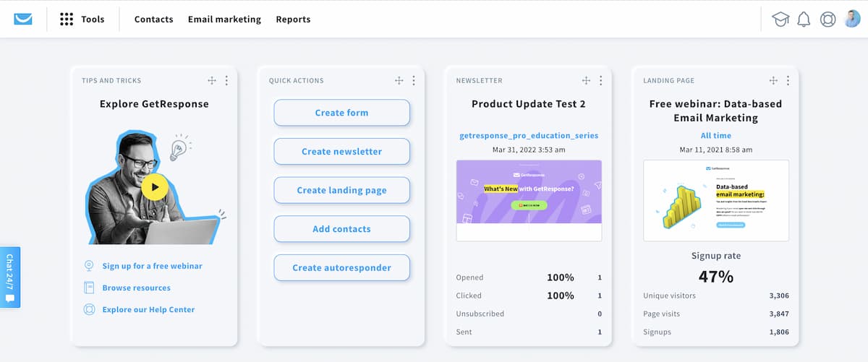868x362 pixels.
Task: Click the Create newsletter button
Action: (341, 152)
